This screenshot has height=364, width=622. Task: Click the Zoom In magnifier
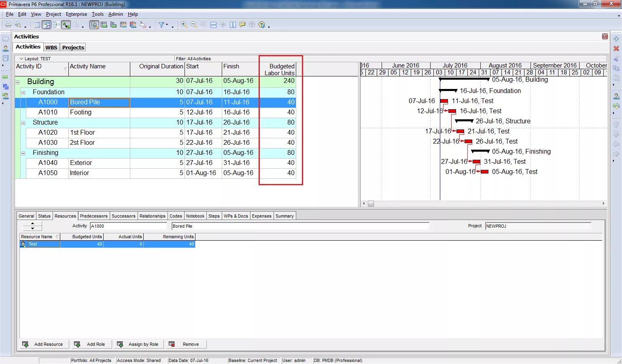[x=184, y=25]
